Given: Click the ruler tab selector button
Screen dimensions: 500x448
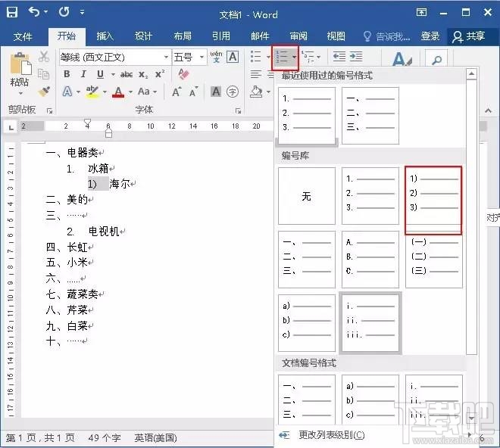Looking at the screenshot, I should coord(11,128).
